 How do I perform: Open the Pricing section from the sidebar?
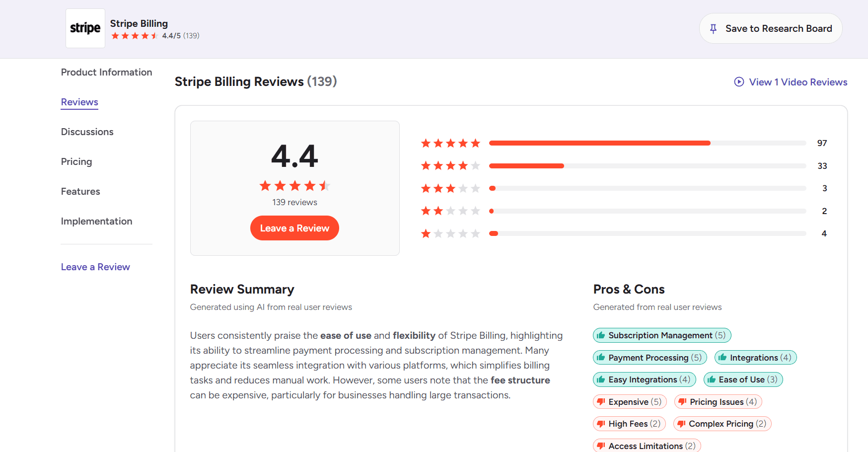tap(76, 161)
